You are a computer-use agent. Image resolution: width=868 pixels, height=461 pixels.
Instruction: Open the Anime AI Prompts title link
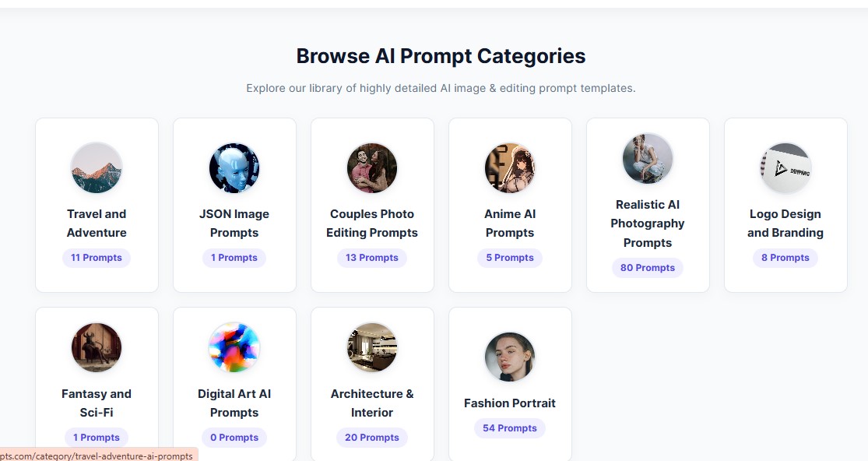coord(510,223)
